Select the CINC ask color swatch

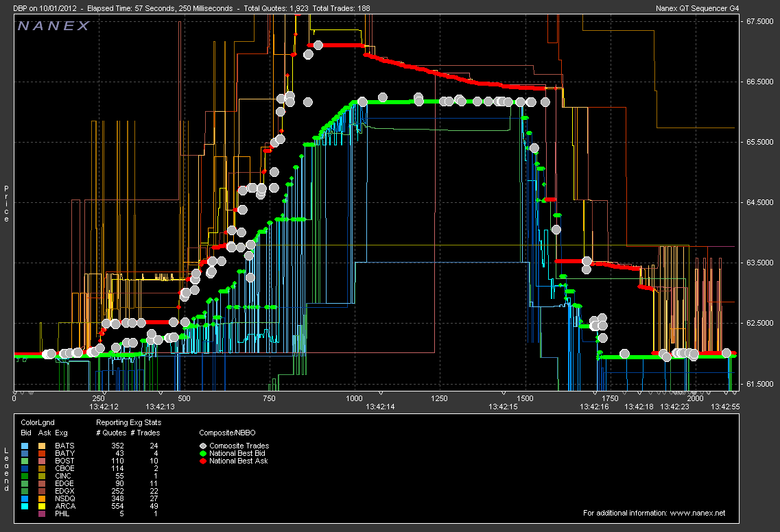tap(42, 476)
